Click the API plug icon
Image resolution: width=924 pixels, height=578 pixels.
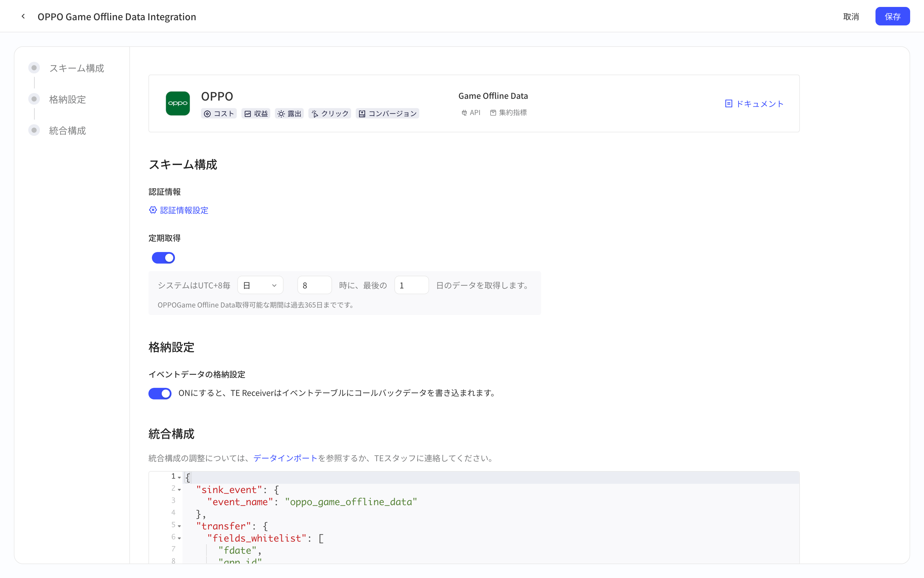464,113
